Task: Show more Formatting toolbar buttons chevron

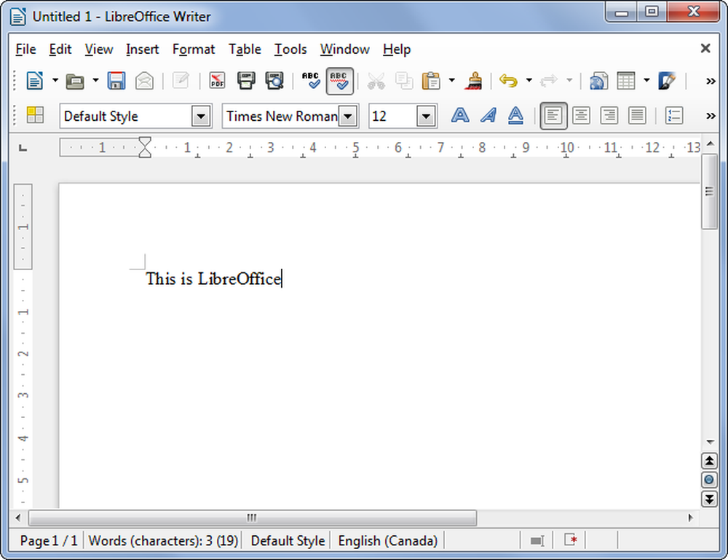Action: coord(711,116)
